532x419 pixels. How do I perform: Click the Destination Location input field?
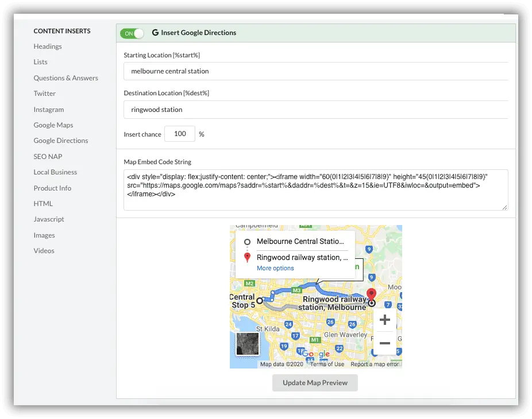[316, 110]
